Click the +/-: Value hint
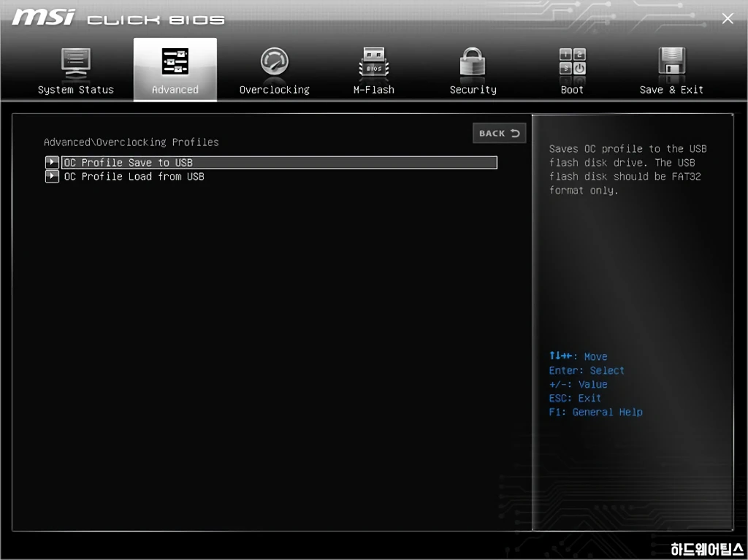Screen dimensions: 748x560 pyautogui.click(x=578, y=384)
